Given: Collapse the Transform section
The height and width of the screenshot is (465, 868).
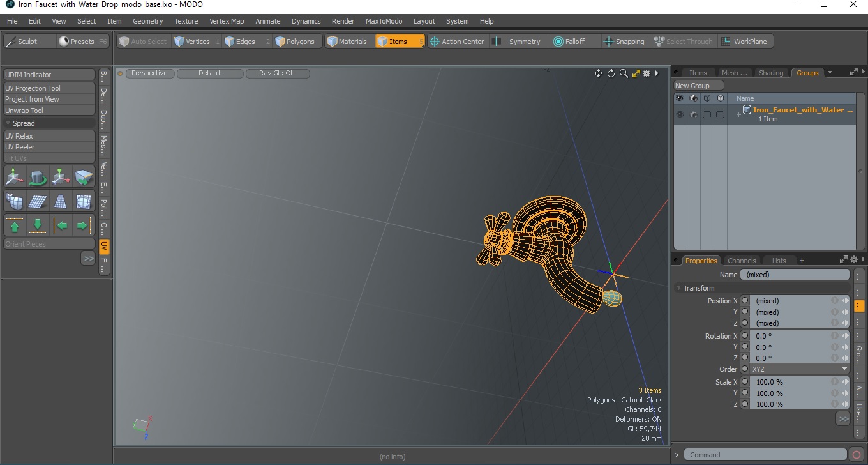Looking at the screenshot, I should coord(678,288).
